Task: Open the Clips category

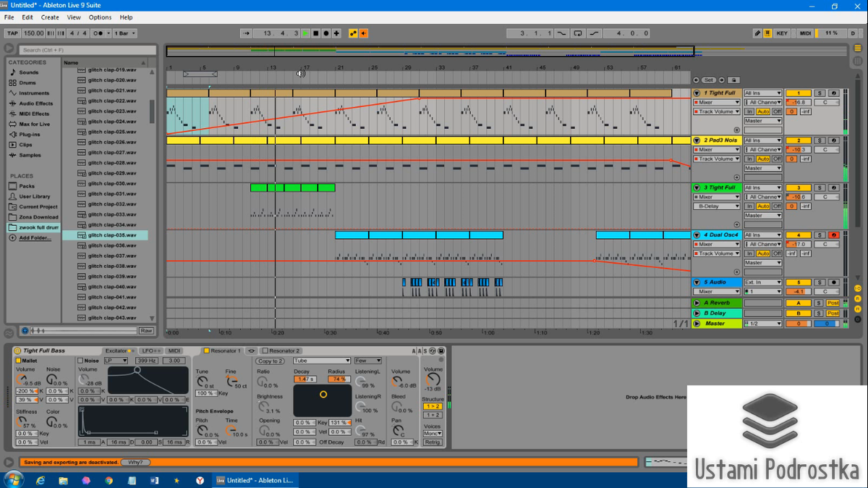Action: 25,145
